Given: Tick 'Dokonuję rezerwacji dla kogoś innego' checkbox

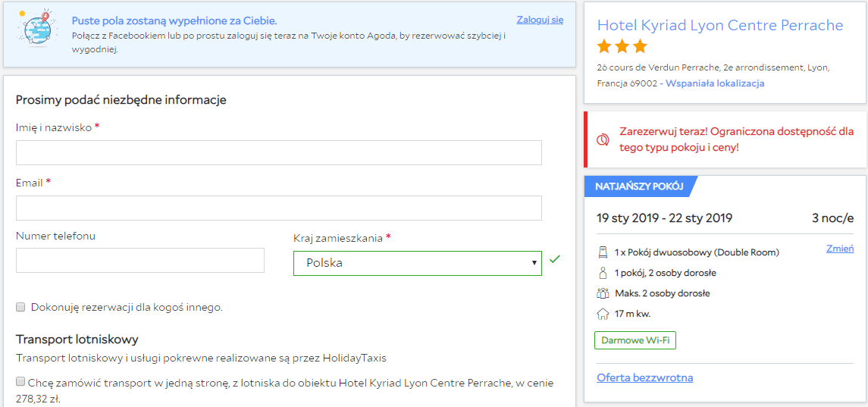Looking at the screenshot, I should [20, 307].
